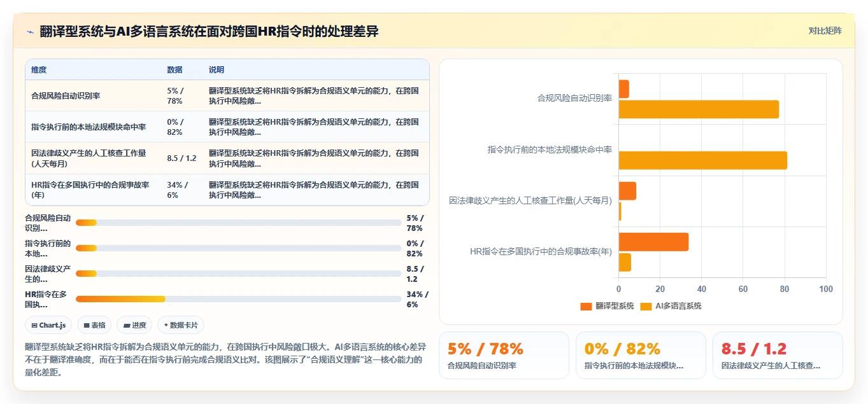868x404 pixels.
Task: Click the 说明 column header
Action: coord(217,70)
